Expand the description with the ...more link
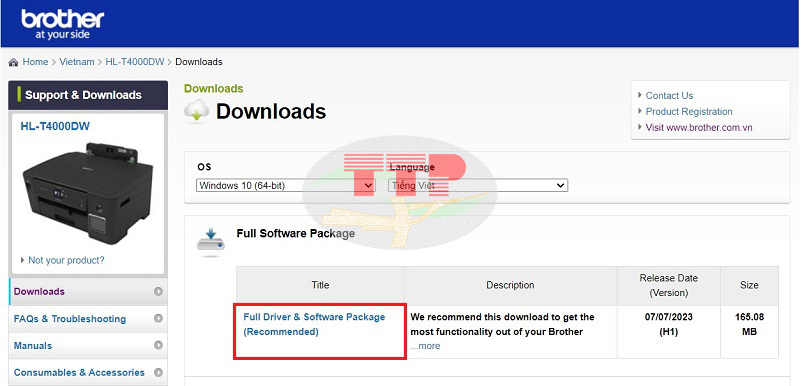The image size is (800, 386). (x=425, y=346)
